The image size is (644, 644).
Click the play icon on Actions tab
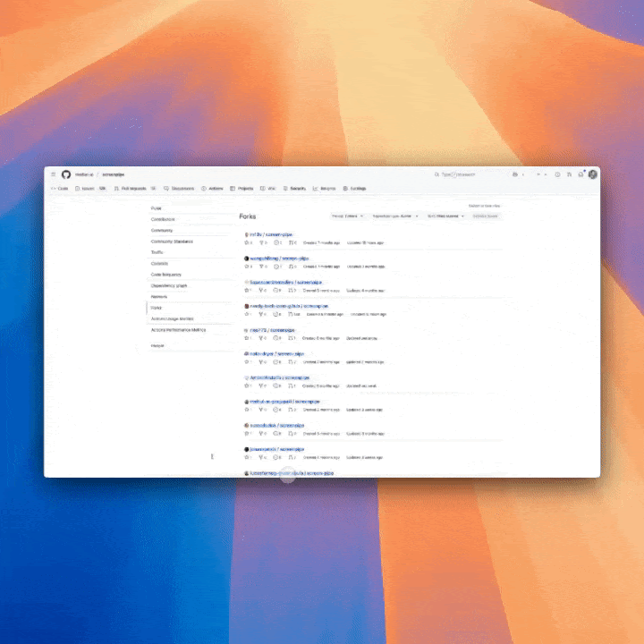204,189
